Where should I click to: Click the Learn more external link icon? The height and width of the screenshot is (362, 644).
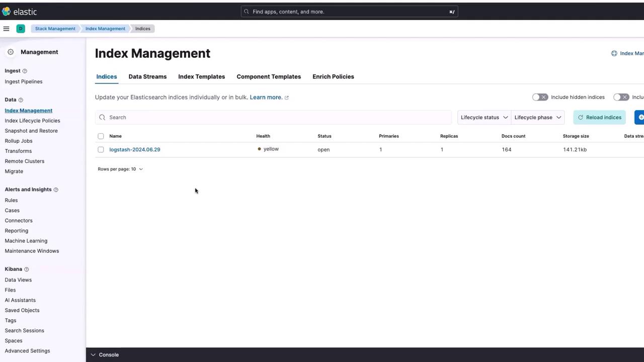pyautogui.click(x=287, y=98)
